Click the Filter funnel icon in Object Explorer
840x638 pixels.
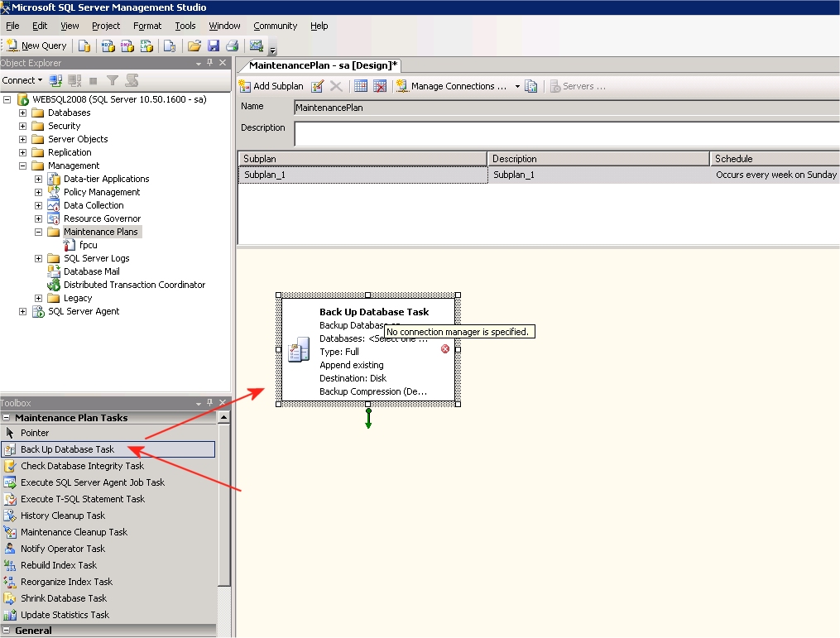112,81
